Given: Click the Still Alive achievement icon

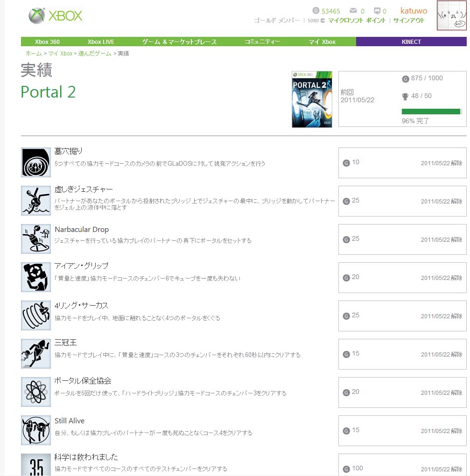Looking at the screenshot, I should [36, 430].
